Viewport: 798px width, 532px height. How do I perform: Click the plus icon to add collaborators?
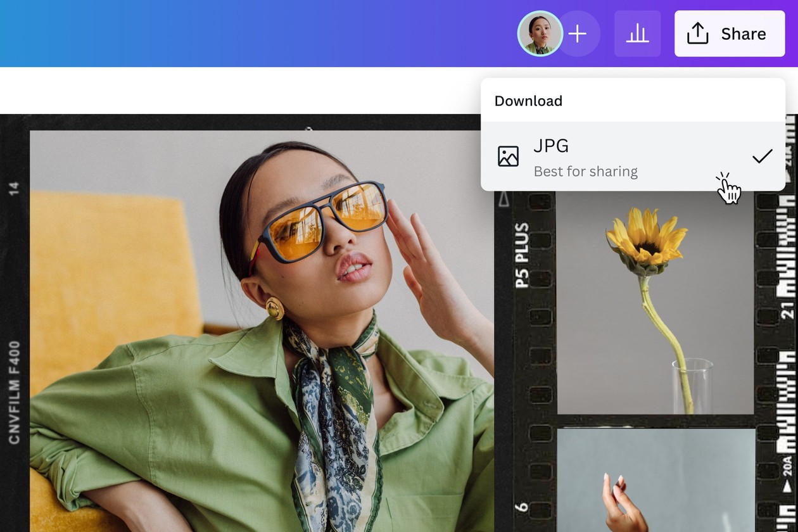pyautogui.click(x=578, y=34)
